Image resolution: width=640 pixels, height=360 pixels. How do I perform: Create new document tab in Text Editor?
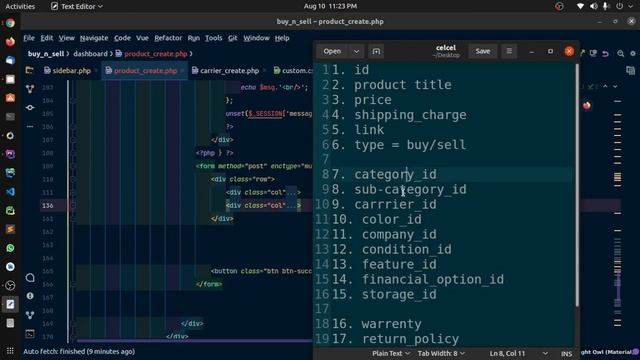(x=376, y=51)
